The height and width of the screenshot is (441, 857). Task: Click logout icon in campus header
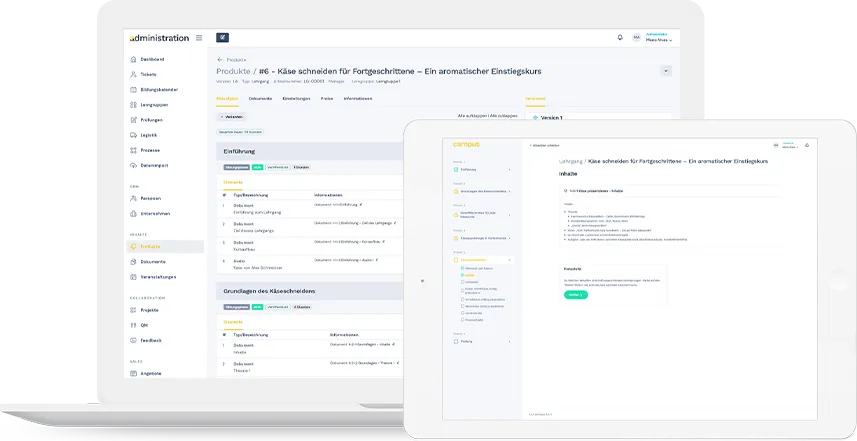(807, 145)
